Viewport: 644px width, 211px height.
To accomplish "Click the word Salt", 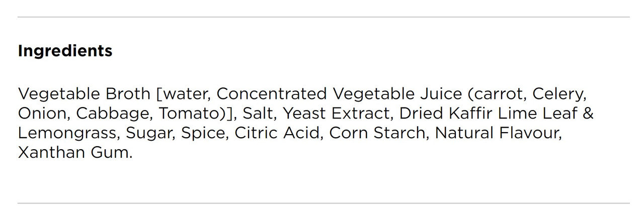I will pyautogui.click(x=258, y=114).
